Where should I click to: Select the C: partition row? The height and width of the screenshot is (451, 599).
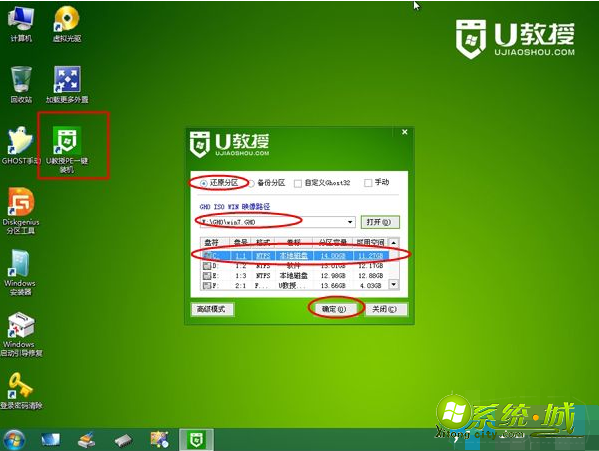tap(295, 255)
